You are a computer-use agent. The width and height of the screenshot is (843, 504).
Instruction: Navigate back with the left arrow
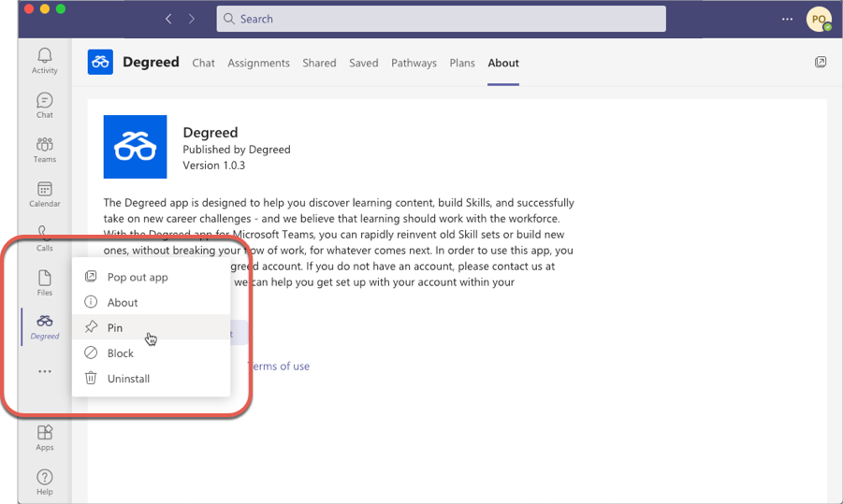[x=168, y=19]
